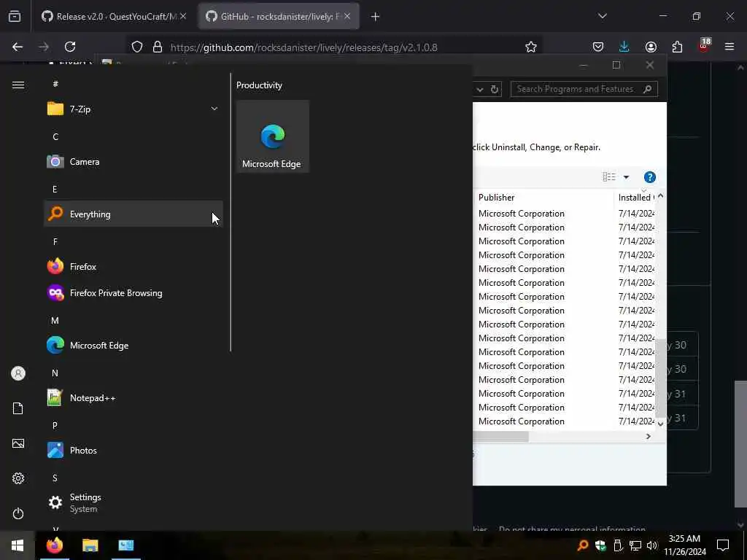Screen dimensions: 747x560
Task: Click the M letter group header
Action: pyautogui.click(x=55, y=321)
